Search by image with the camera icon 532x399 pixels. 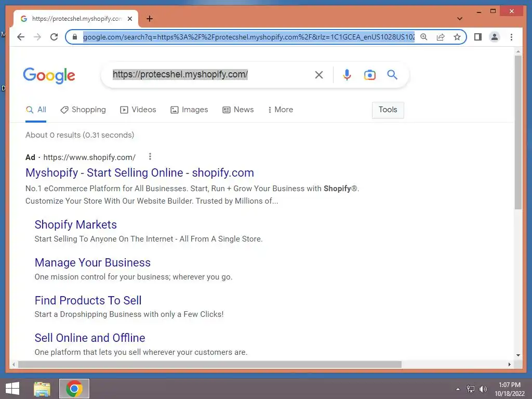click(x=370, y=75)
